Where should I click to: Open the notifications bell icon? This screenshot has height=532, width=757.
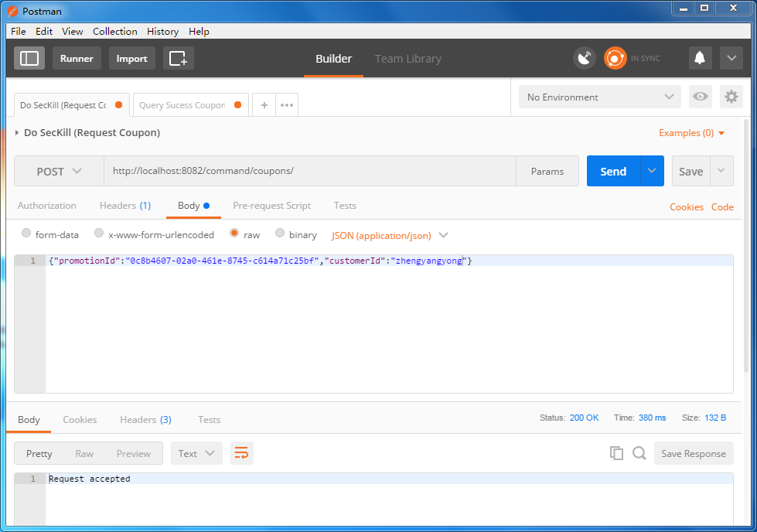700,59
